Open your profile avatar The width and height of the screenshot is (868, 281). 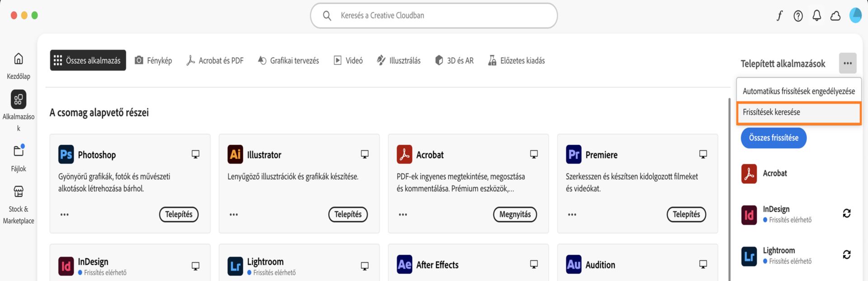856,15
